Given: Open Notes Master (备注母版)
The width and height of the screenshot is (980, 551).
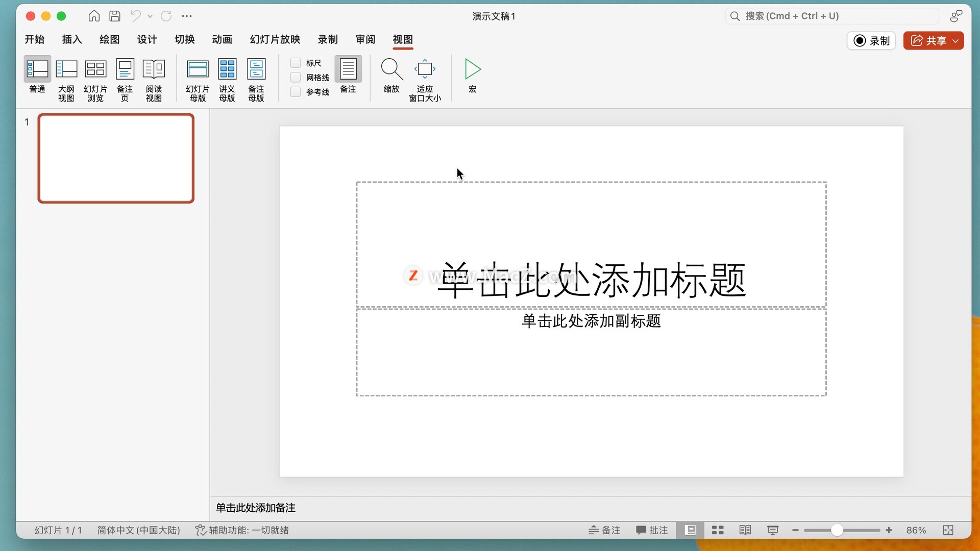Looking at the screenshot, I should point(256,80).
